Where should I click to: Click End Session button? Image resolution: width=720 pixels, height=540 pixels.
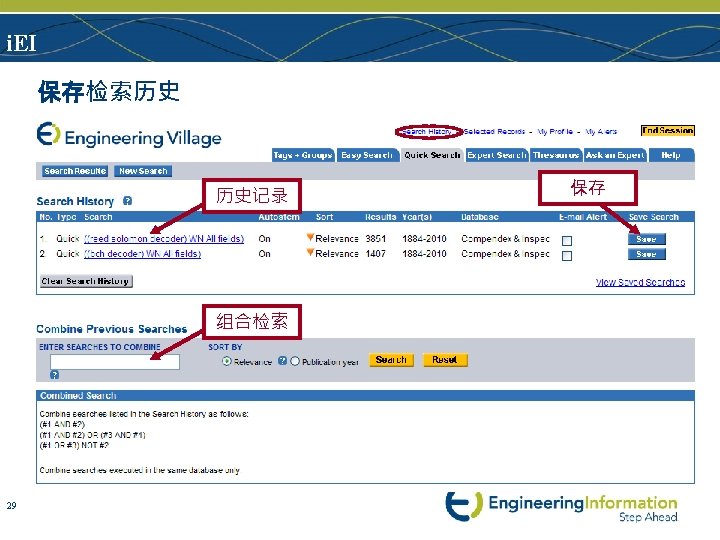(x=668, y=131)
